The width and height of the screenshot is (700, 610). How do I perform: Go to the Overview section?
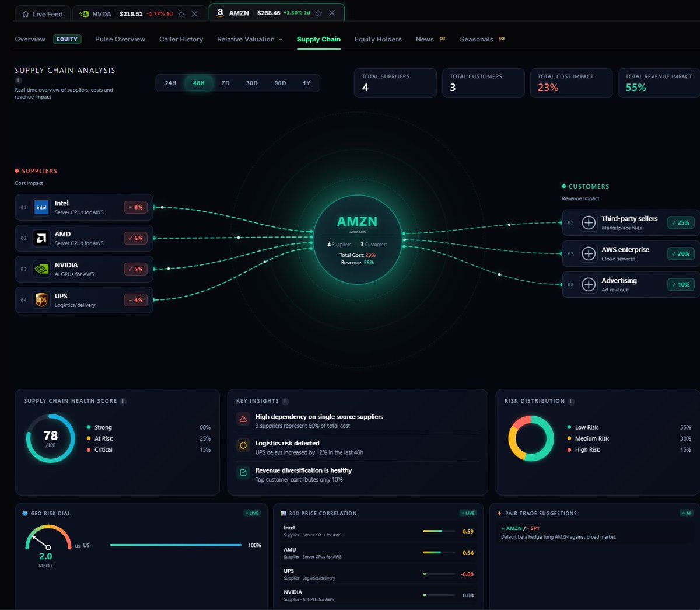(x=30, y=39)
